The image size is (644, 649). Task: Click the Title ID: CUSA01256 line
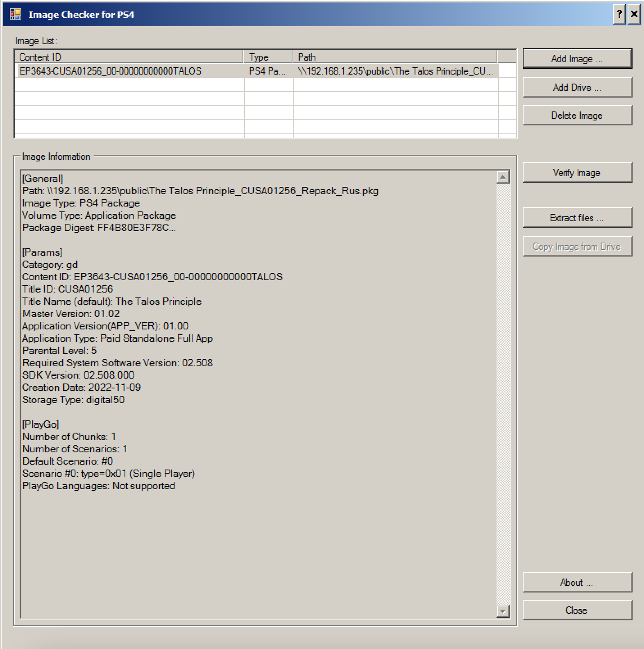68,289
